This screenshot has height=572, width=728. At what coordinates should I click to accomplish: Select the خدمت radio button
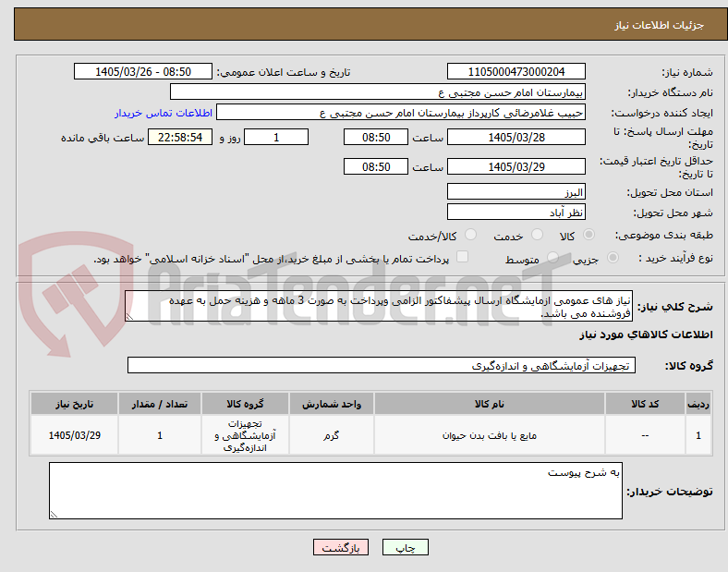point(537,235)
